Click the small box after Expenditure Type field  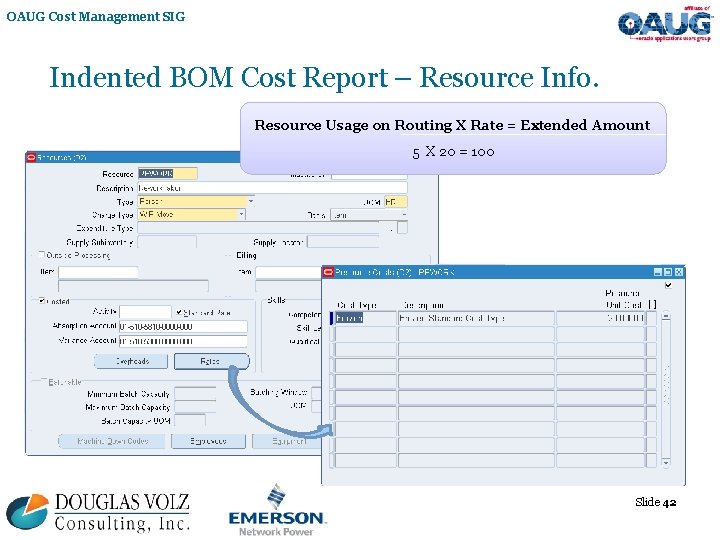402,228
